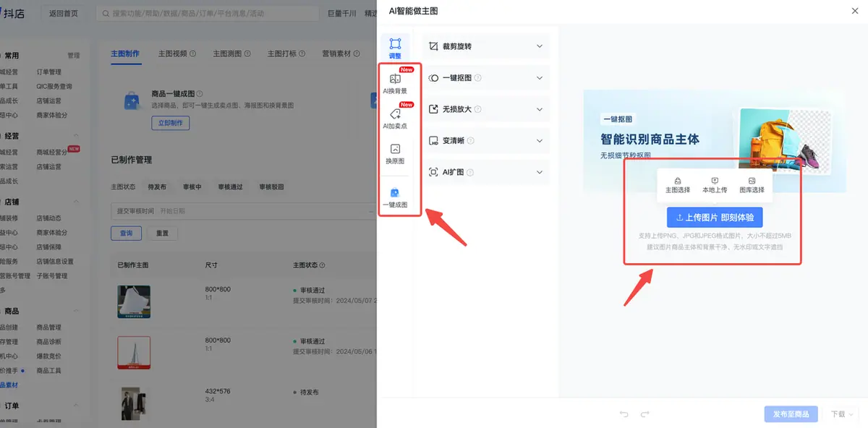Click the 重置 button
This screenshot has height=428, width=868.
(x=162, y=234)
